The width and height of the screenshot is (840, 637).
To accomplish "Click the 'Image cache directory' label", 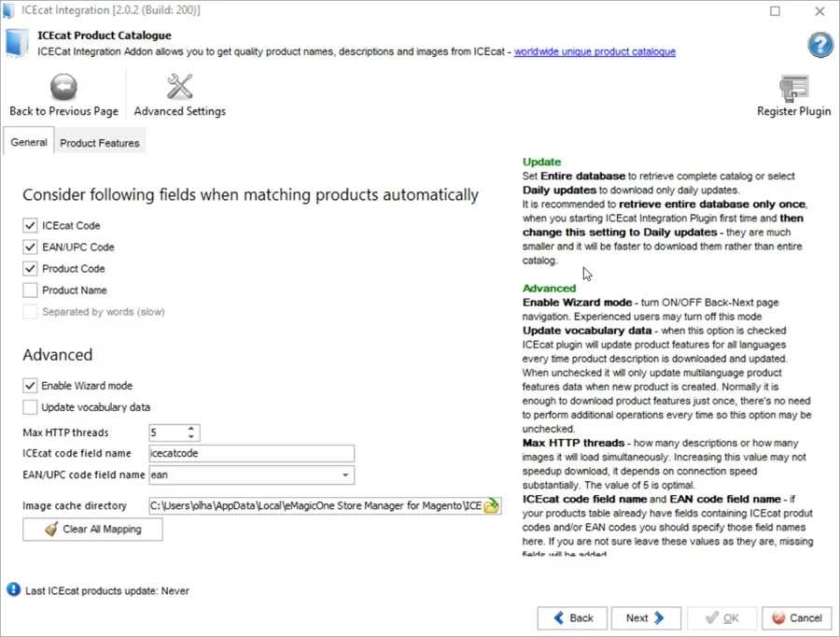I will [x=75, y=505].
